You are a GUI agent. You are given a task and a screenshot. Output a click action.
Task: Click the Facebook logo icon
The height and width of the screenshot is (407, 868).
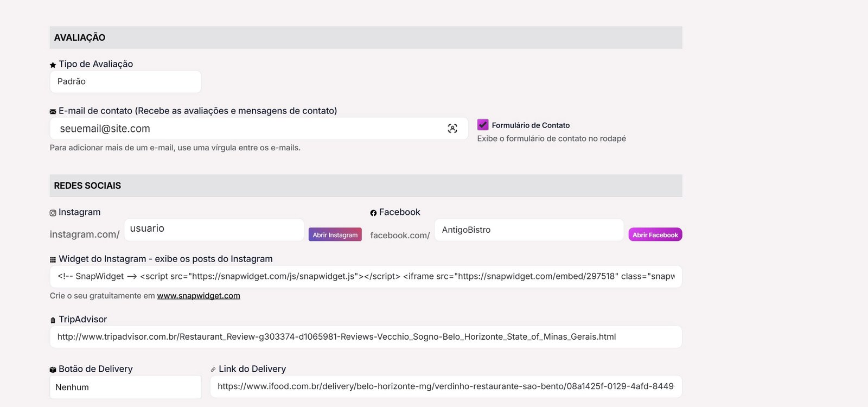373,213
